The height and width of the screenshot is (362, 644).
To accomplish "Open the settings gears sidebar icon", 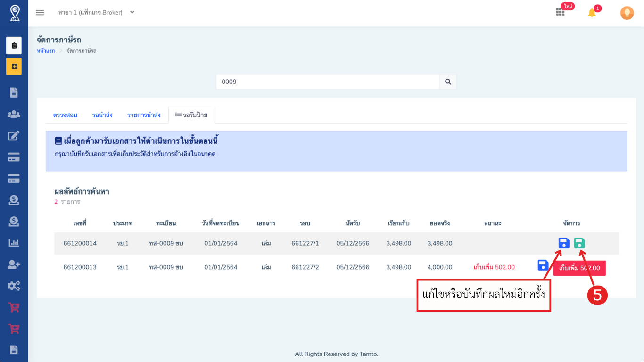I will 14,286.
